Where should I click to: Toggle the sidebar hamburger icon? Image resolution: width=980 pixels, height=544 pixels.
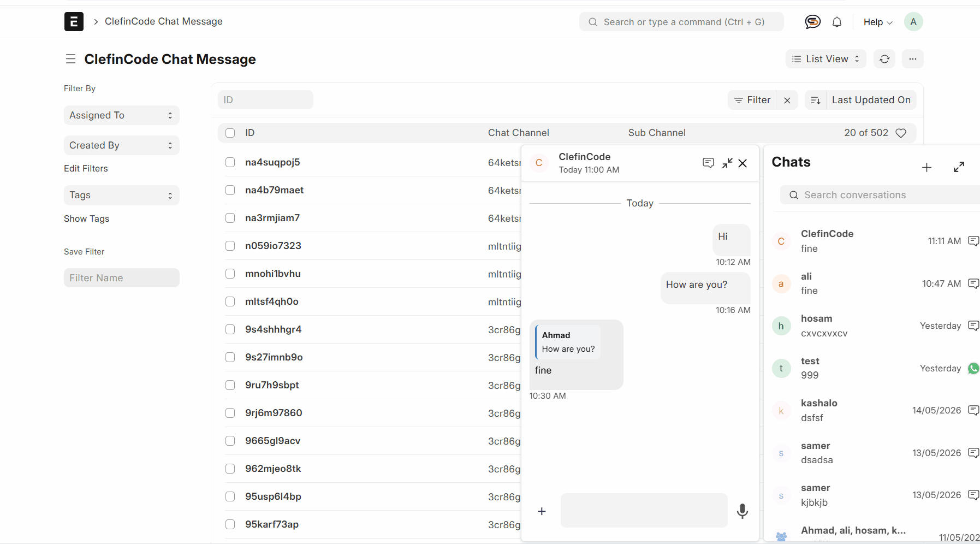coord(70,59)
